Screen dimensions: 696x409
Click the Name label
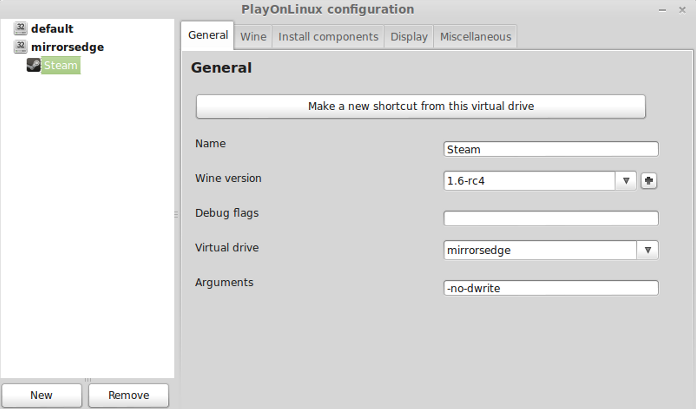[210, 143]
